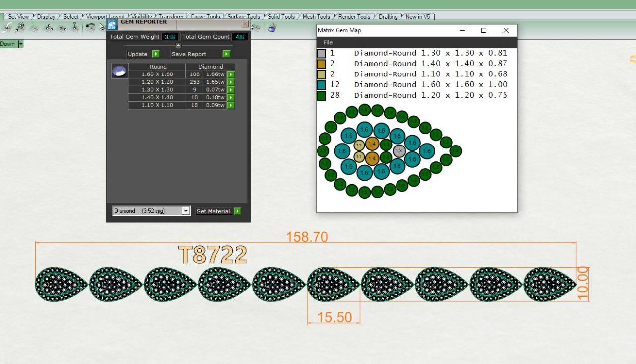The width and height of the screenshot is (636, 364).
Task: Open the Mesh Tools tab
Action: point(317,17)
